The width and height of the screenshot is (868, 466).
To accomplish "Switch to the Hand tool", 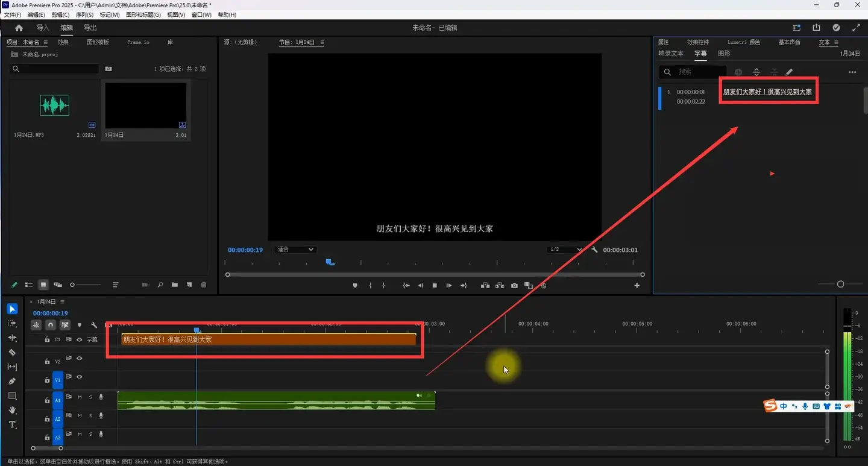I will point(12,411).
